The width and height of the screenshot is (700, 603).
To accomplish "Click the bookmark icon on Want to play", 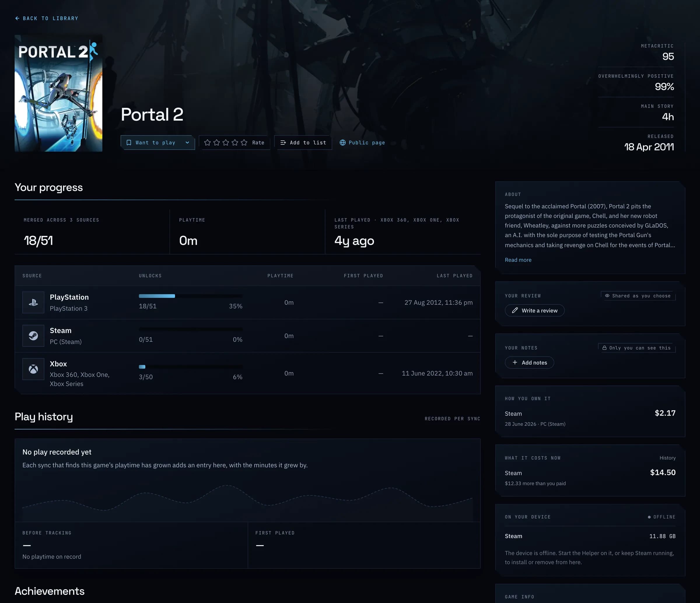I will tap(129, 143).
